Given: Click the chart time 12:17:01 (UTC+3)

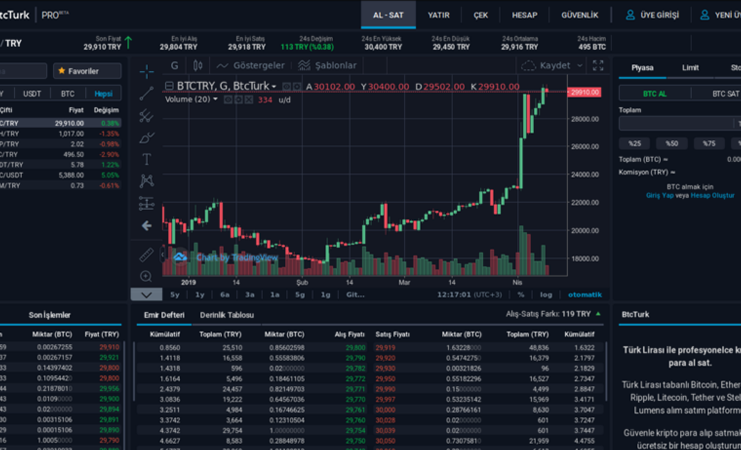Looking at the screenshot, I should (x=469, y=294).
